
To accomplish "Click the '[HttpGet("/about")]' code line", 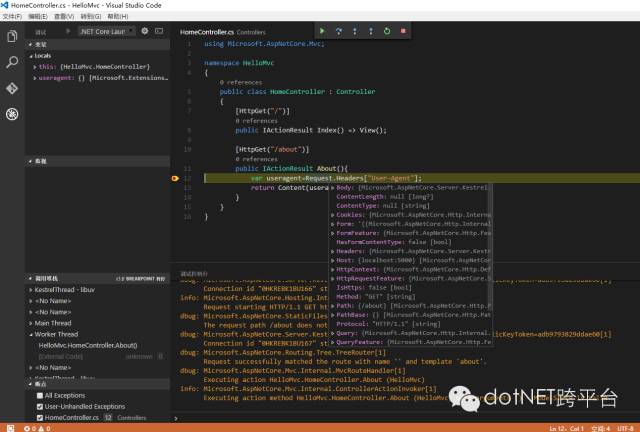I will coord(272,149).
